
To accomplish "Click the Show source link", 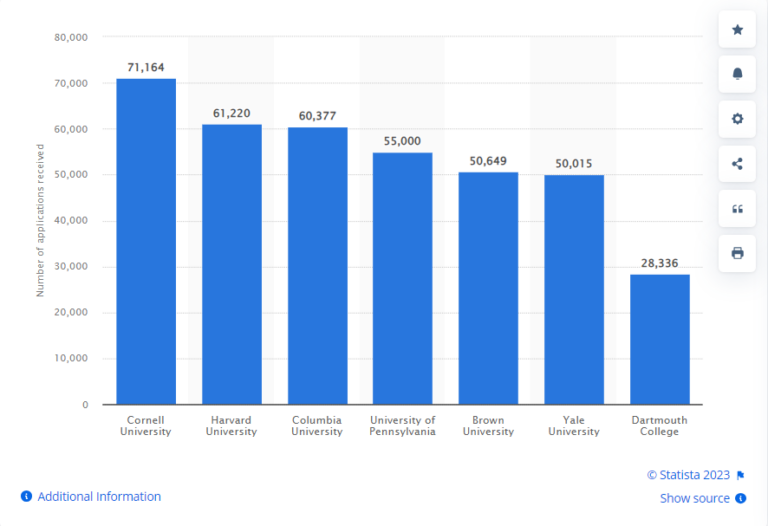I will click(695, 498).
